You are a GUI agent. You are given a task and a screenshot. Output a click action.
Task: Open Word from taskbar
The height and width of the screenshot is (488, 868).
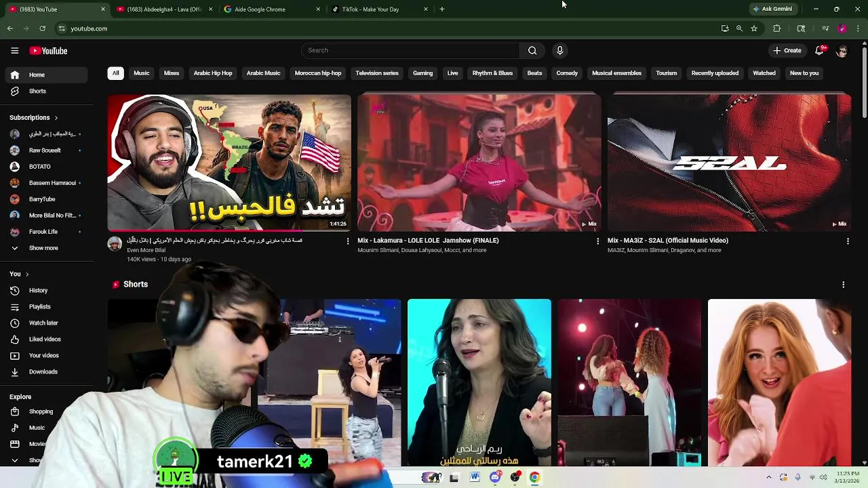pyautogui.click(x=475, y=477)
